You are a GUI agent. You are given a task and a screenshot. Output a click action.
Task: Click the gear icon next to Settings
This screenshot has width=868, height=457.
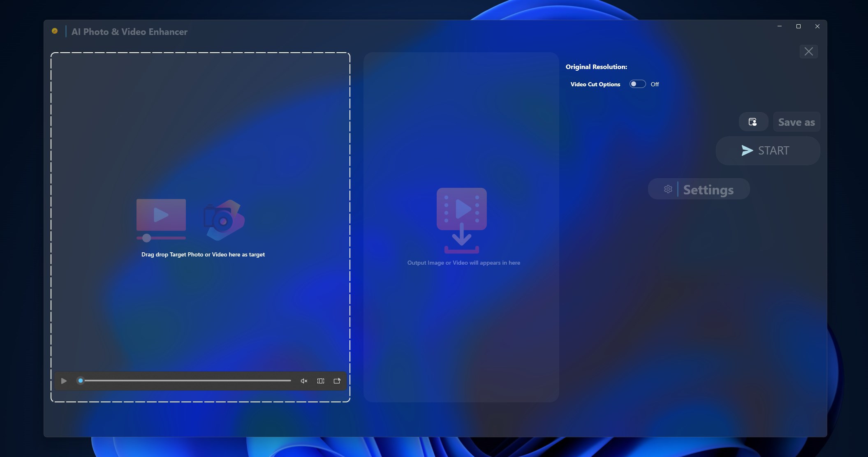668,189
